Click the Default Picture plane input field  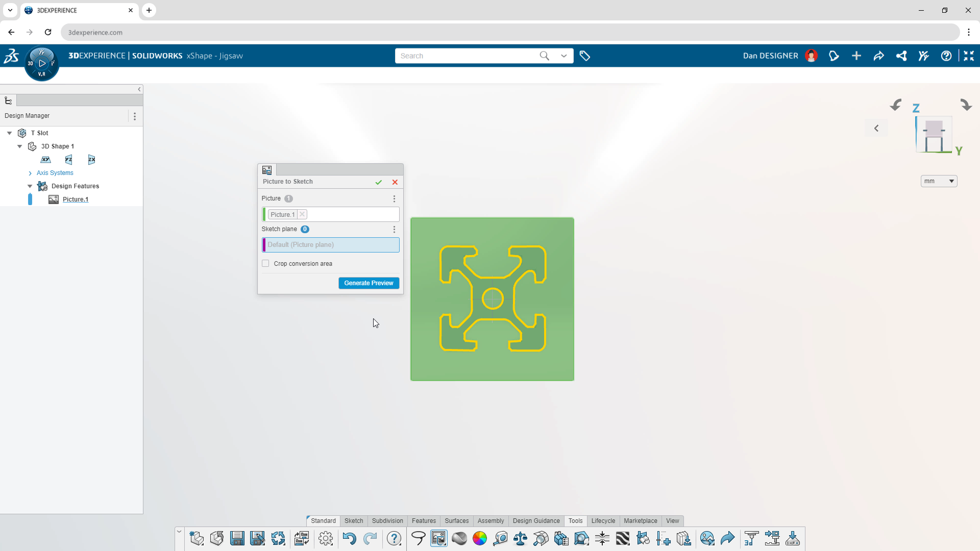coord(331,244)
